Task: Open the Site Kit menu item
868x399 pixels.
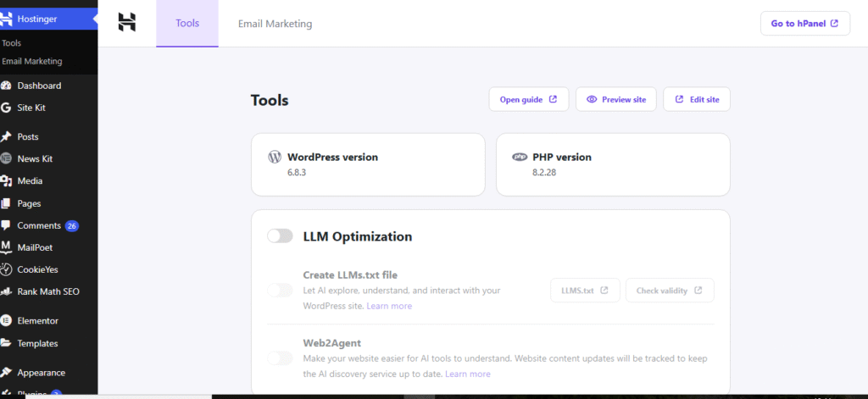Action: [48, 108]
